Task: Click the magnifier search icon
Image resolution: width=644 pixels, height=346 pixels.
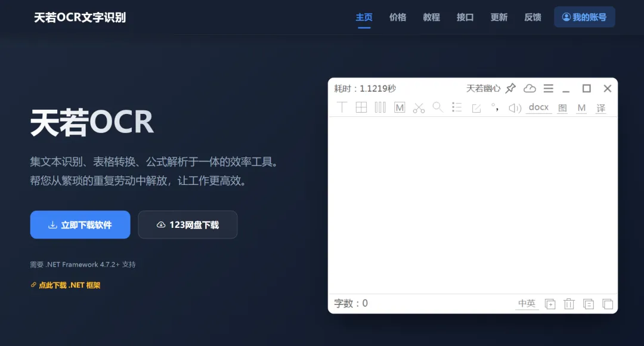Action: tap(438, 107)
